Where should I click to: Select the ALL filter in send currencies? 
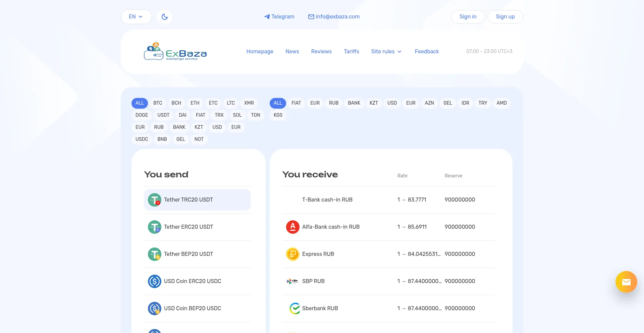tap(140, 103)
